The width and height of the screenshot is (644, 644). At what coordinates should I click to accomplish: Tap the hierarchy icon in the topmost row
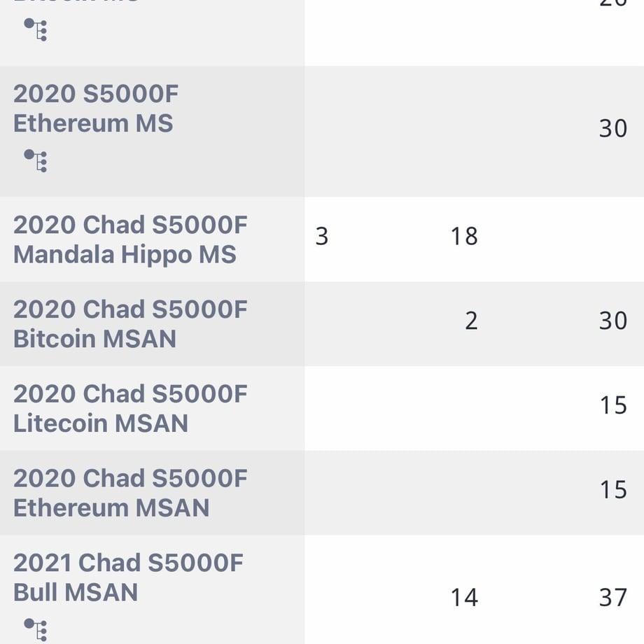[x=35, y=29]
